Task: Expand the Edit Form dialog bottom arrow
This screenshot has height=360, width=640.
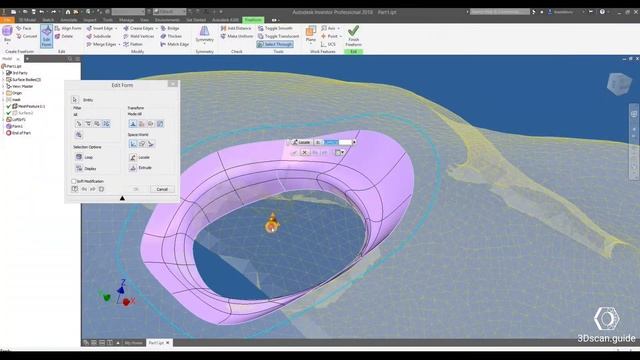Action: (x=122, y=198)
